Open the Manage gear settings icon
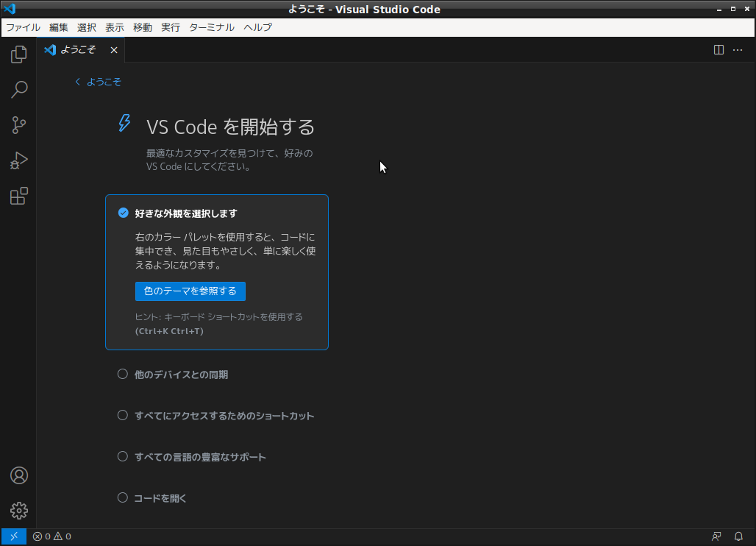 19,510
